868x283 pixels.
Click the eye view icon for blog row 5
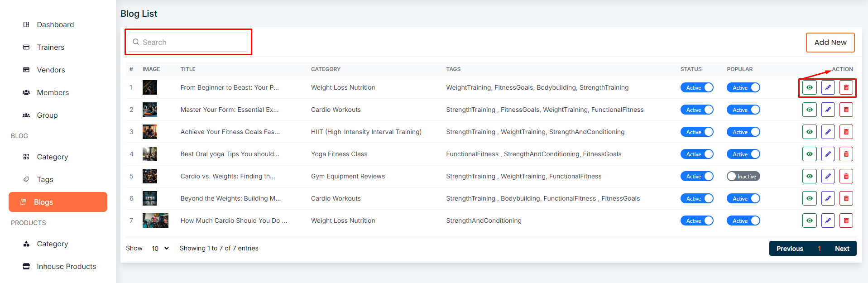pos(809,176)
